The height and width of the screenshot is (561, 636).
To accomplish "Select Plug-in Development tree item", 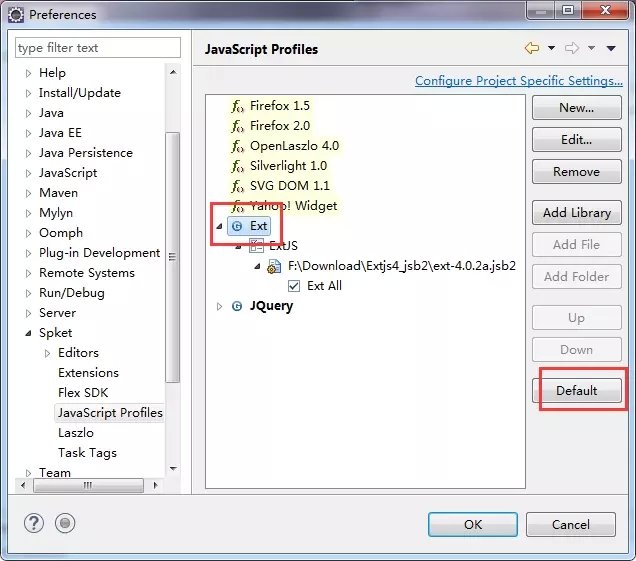I will coord(99,253).
